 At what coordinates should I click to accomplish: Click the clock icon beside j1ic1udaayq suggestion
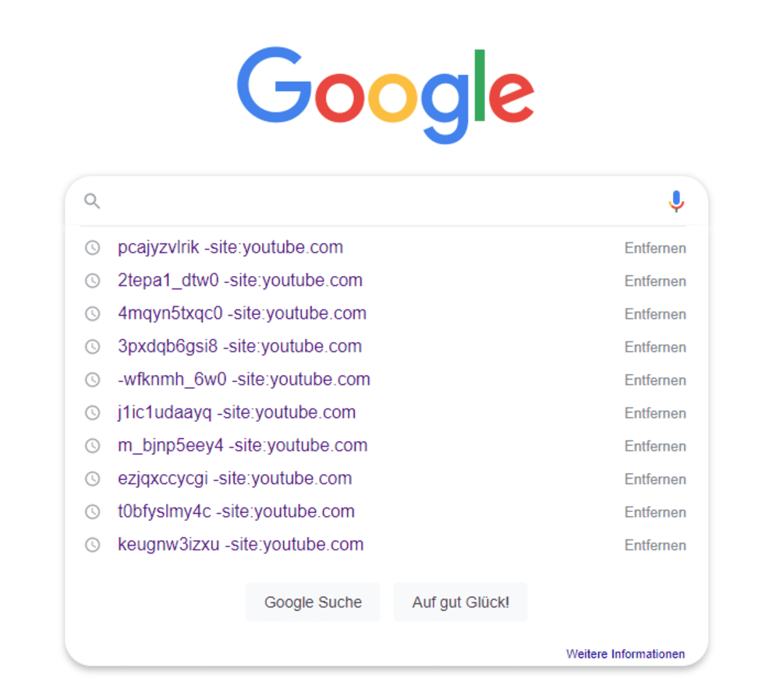(93, 412)
